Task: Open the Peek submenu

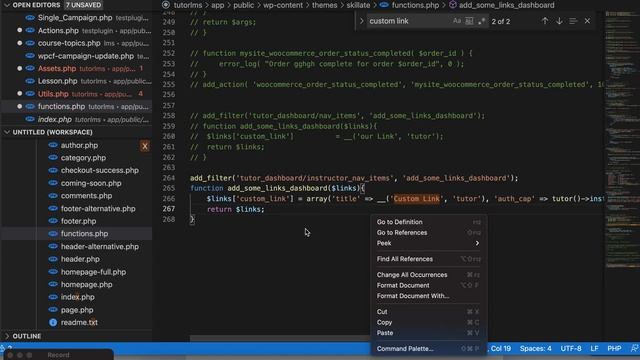Action: 429,243
